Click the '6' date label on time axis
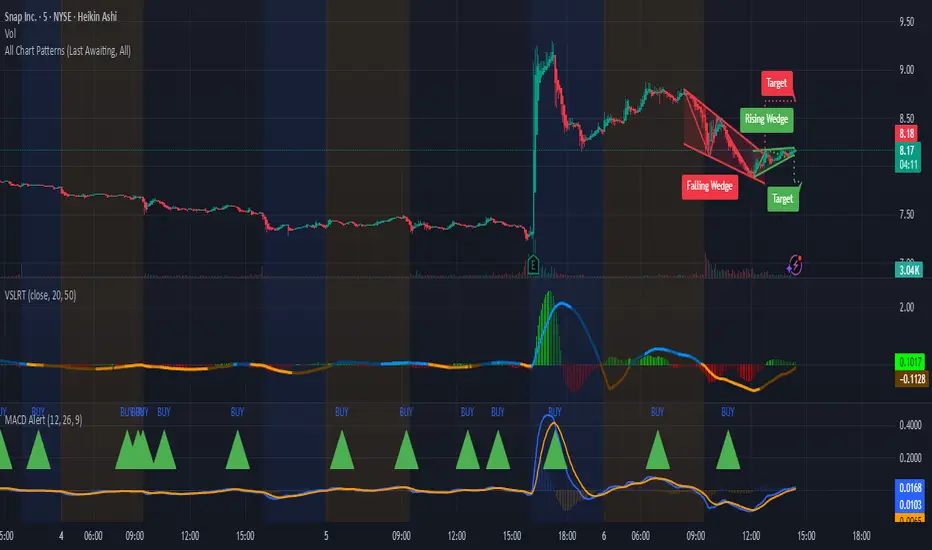The image size is (932, 550). [604, 536]
